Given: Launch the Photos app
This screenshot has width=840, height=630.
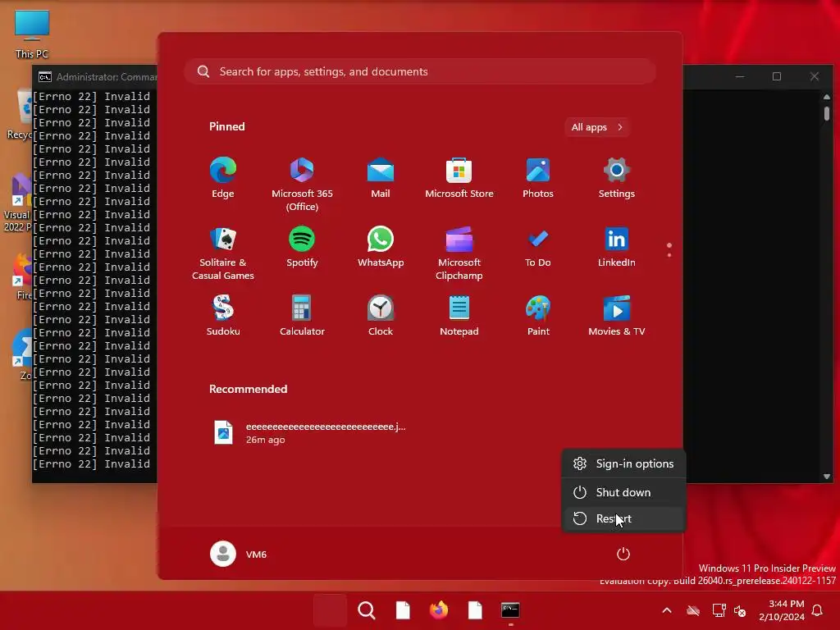Looking at the screenshot, I should [538, 178].
